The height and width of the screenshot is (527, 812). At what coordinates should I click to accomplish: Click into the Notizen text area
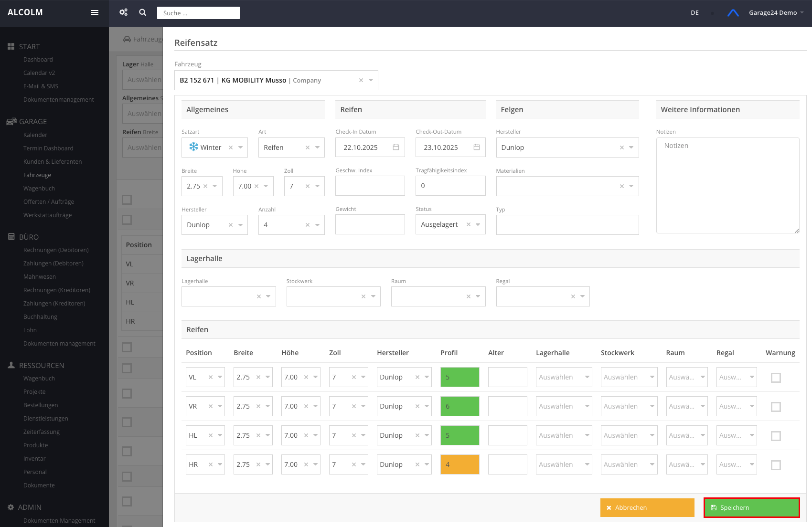point(727,185)
